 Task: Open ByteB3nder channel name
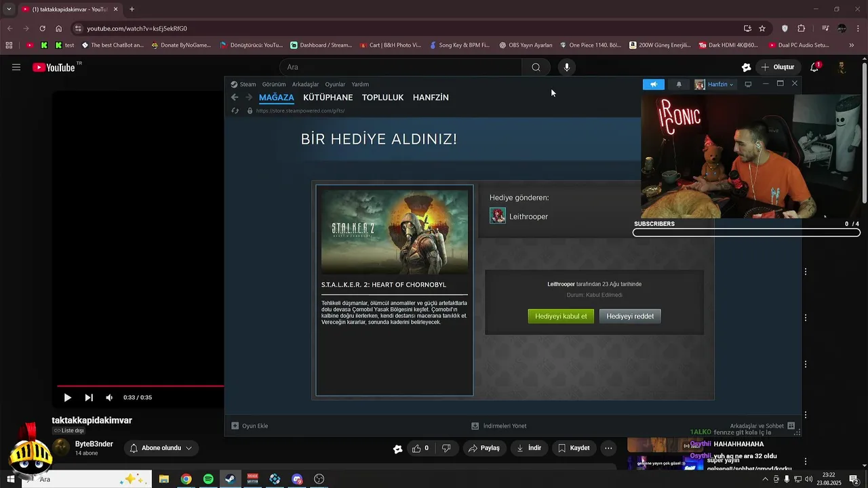94,444
